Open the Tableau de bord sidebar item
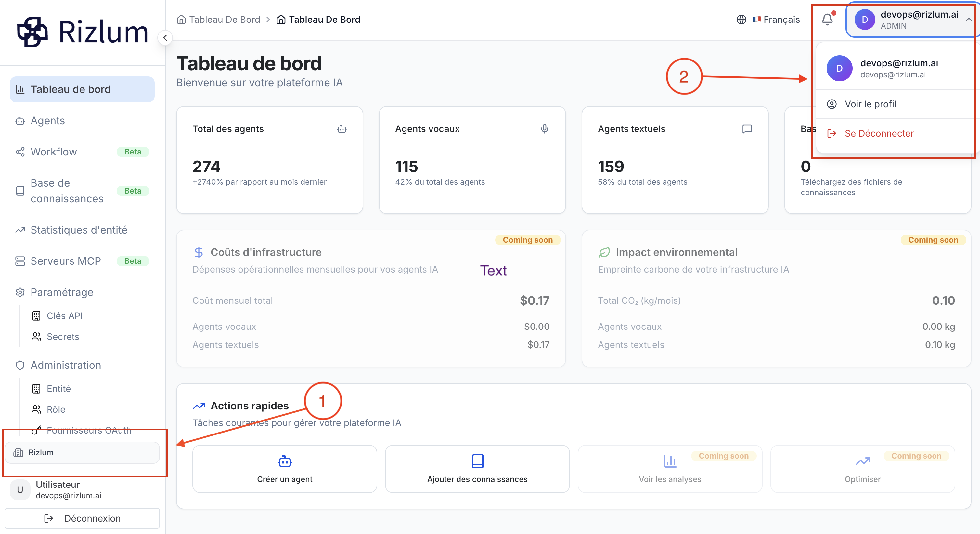This screenshot has width=980, height=534. coord(82,89)
